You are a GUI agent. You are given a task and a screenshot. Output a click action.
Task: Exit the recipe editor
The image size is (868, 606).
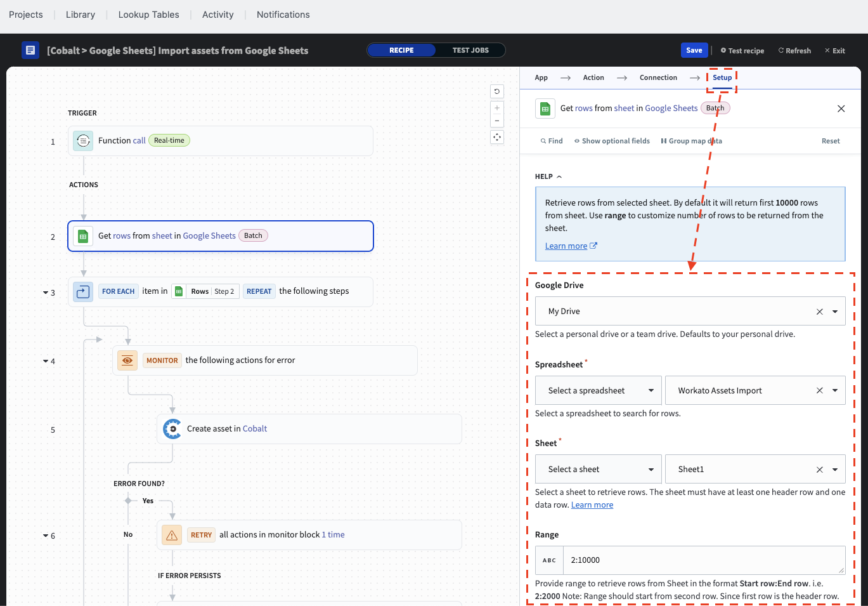click(834, 51)
